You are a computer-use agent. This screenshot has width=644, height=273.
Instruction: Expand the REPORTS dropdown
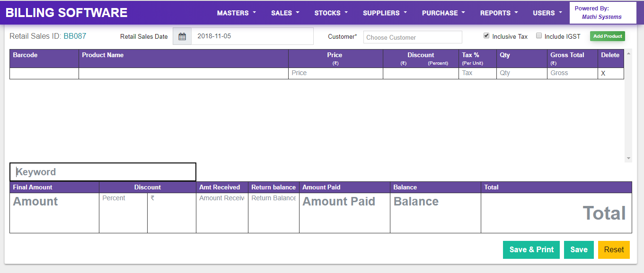click(498, 13)
